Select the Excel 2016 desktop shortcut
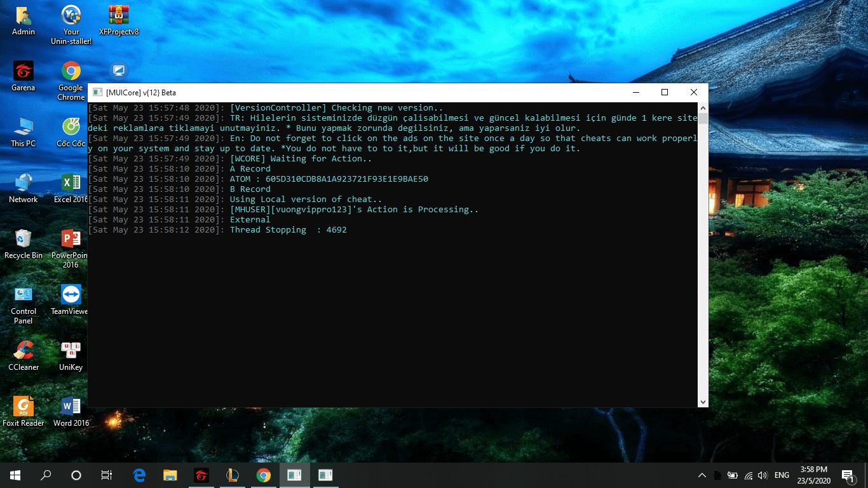Viewport: 868px width, 488px height. click(x=71, y=188)
